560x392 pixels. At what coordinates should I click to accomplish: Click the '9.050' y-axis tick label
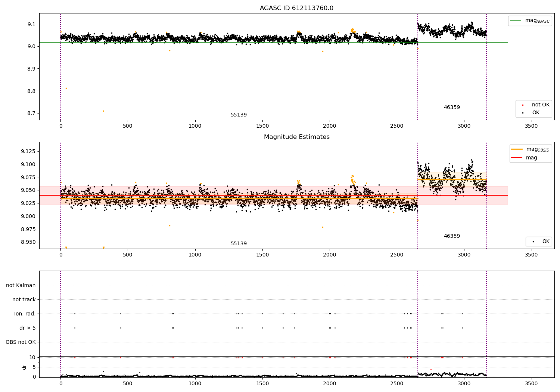[28, 190]
